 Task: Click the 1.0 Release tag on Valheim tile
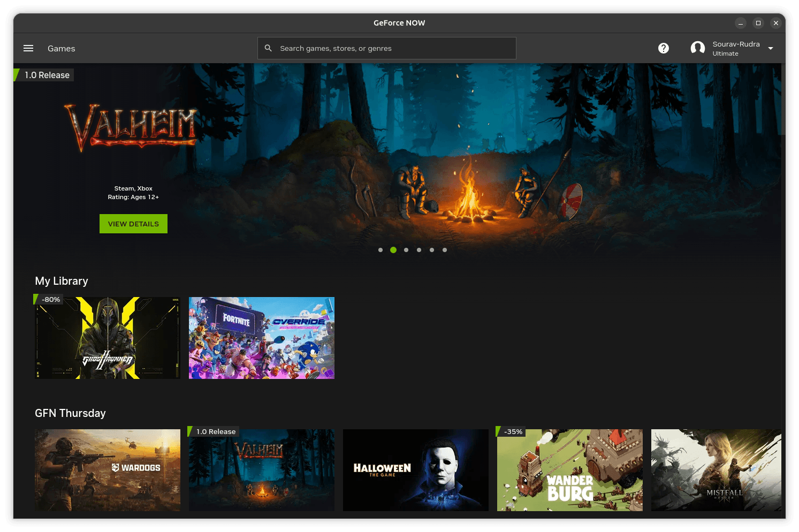pyautogui.click(x=214, y=431)
